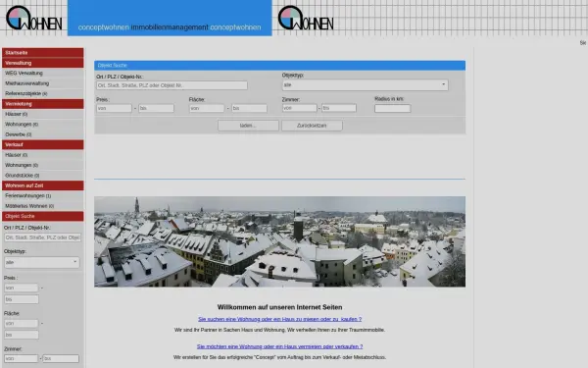Open Referenzobjekte in the sidebar
This screenshot has height=368, width=588.
click(43, 93)
